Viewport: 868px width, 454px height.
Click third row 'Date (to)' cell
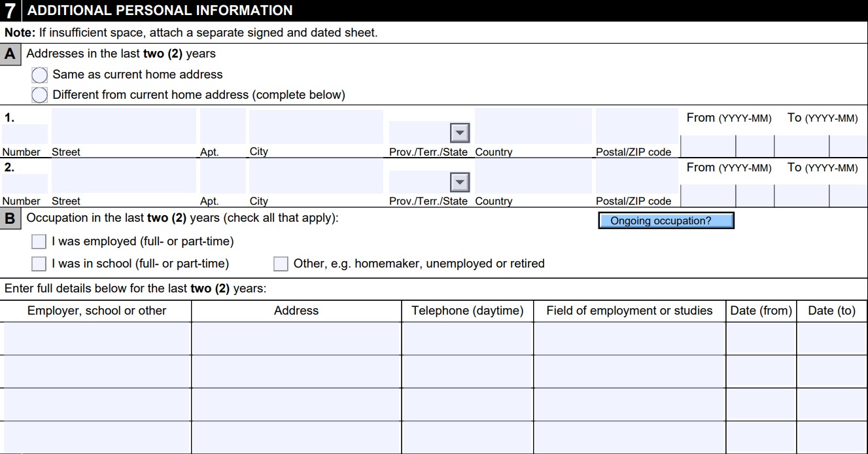[x=832, y=404]
